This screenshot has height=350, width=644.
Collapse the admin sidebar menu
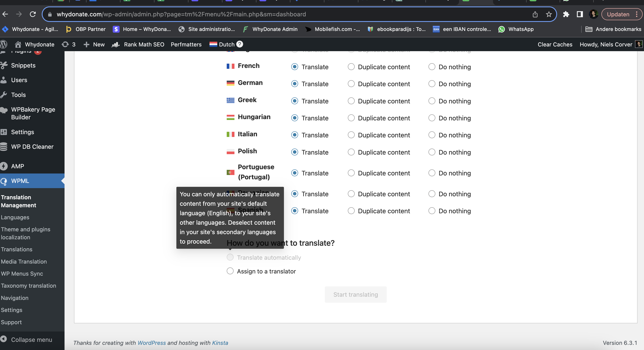(26, 340)
